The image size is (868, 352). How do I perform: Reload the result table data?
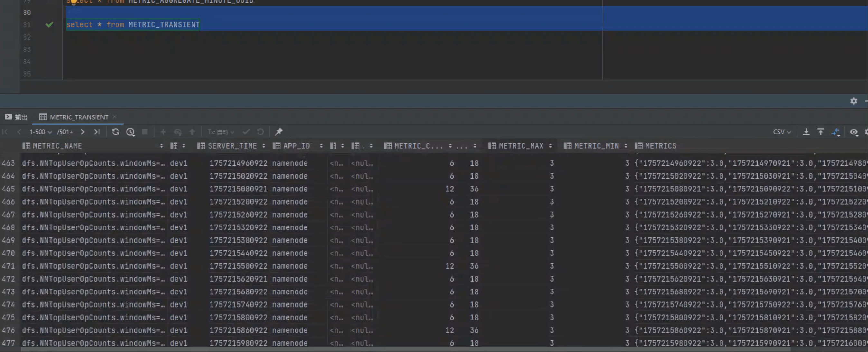pos(116,132)
